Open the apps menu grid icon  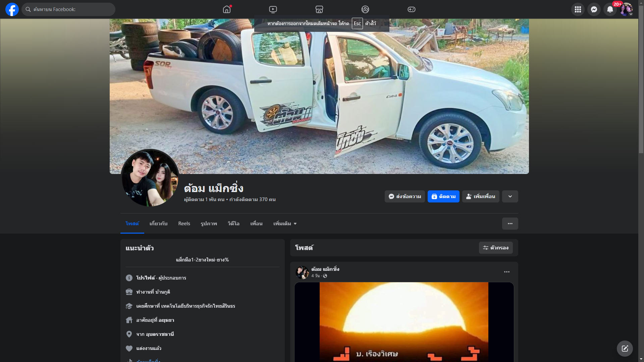click(x=578, y=9)
